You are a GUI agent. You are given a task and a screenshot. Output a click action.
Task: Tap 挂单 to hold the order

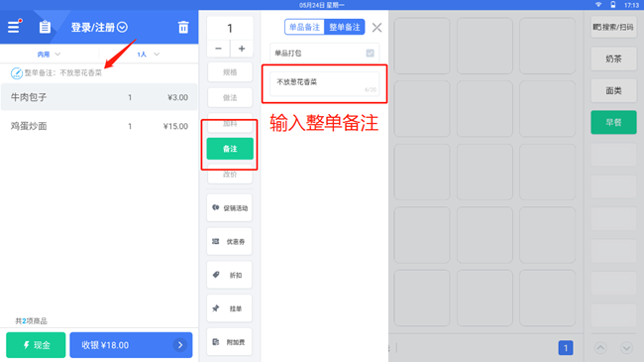click(x=230, y=308)
